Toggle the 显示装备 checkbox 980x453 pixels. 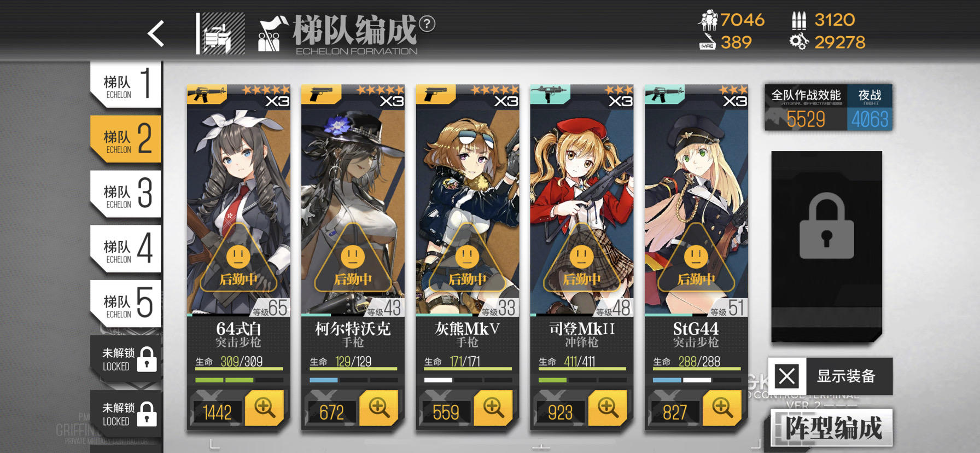[787, 376]
